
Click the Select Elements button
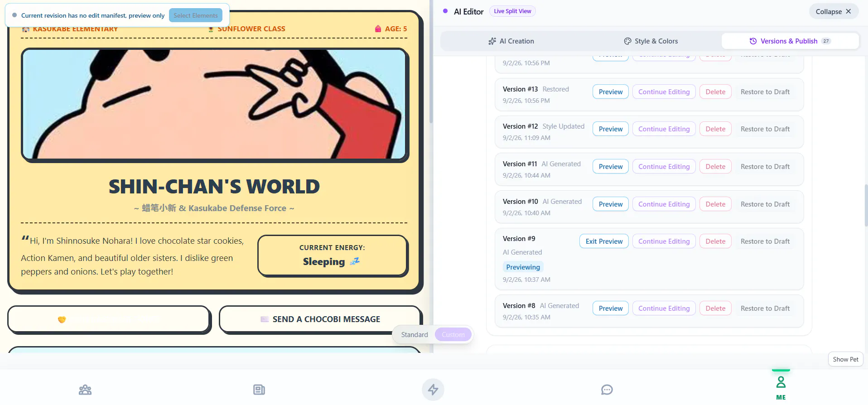click(196, 15)
